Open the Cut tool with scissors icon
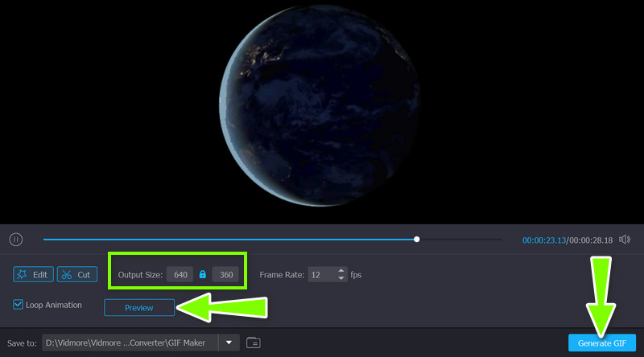644x357 pixels. [76, 274]
